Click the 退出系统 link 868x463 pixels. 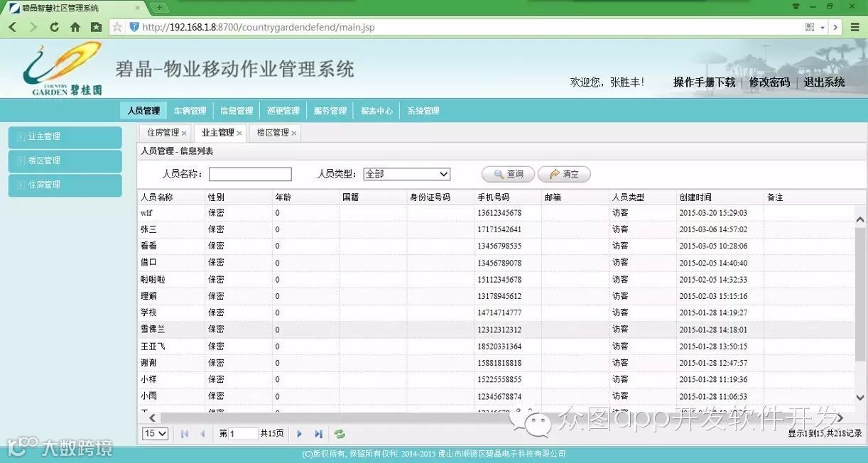(825, 82)
